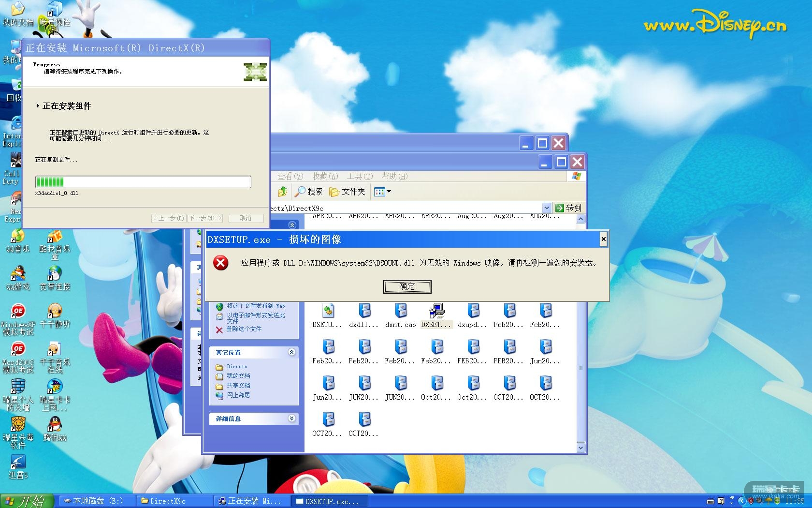
Task: Select the Word2003模拟考试 desktop icon
Action: coord(18,358)
